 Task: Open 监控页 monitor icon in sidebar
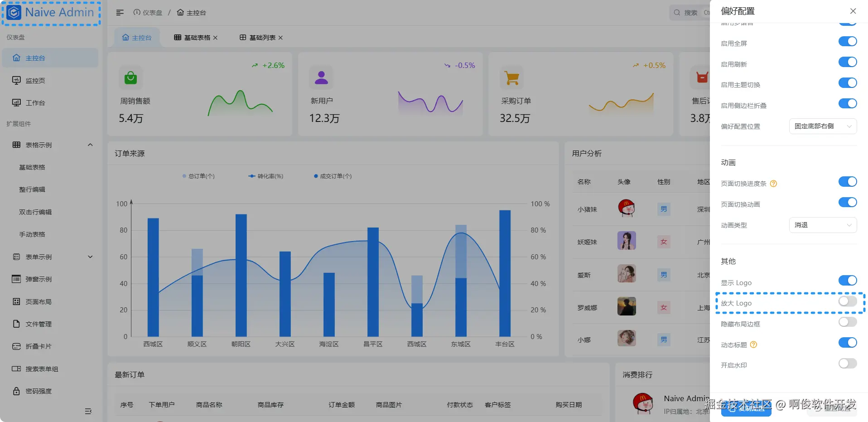[x=16, y=80]
